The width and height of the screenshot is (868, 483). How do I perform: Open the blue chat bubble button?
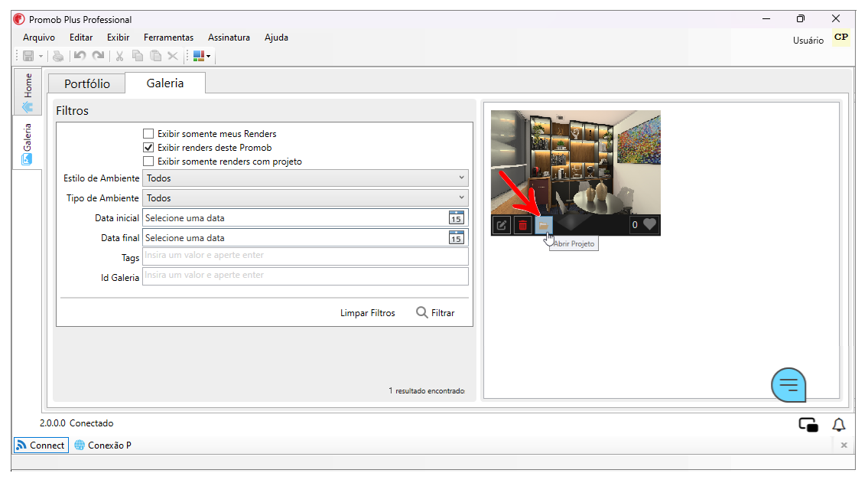[788, 385]
